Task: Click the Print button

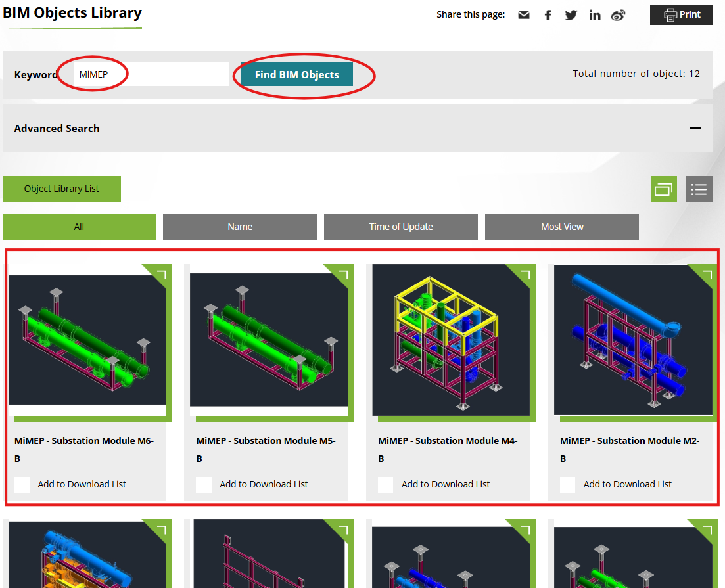Action: click(x=681, y=15)
